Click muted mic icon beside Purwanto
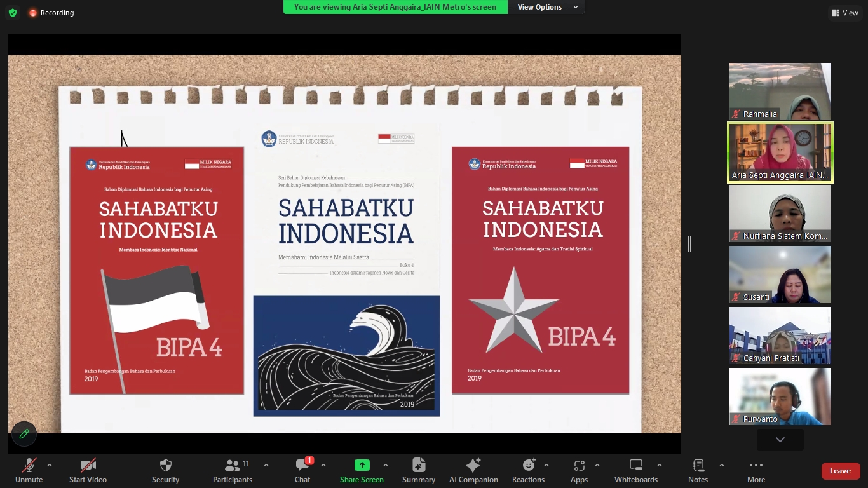This screenshot has height=488, width=868. coord(736,419)
